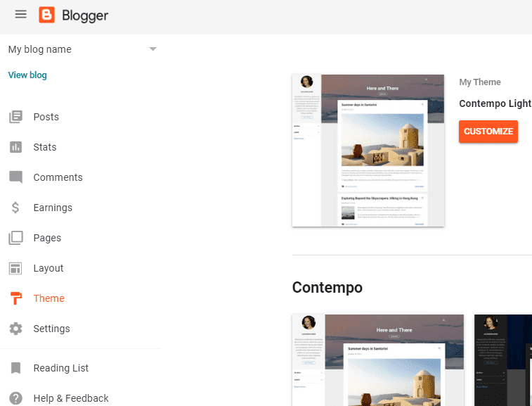Click the Settings gear icon
The image size is (532, 406).
tap(15, 329)
